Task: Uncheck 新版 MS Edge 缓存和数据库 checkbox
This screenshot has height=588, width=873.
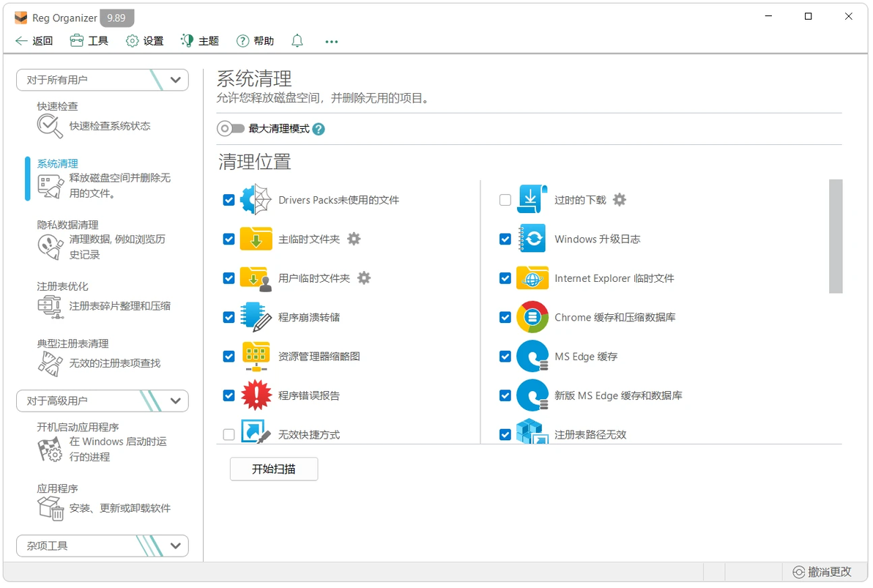Action: click(x=505, y=395)
